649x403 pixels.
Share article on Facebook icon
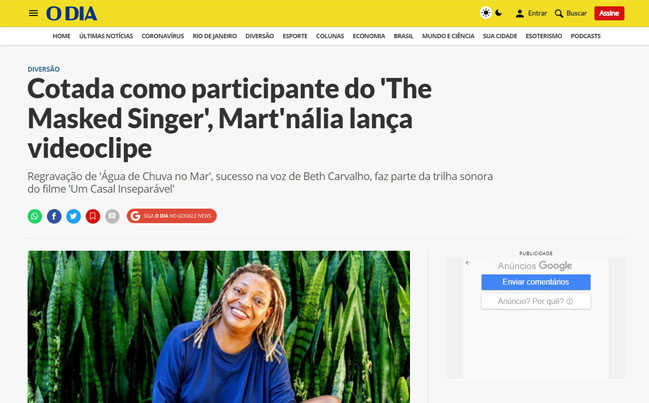pyautogui.click(x=54, y=216)
